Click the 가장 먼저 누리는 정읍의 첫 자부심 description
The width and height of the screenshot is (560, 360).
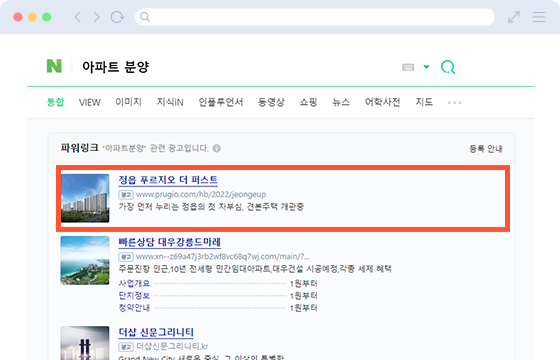click(211, 207)
